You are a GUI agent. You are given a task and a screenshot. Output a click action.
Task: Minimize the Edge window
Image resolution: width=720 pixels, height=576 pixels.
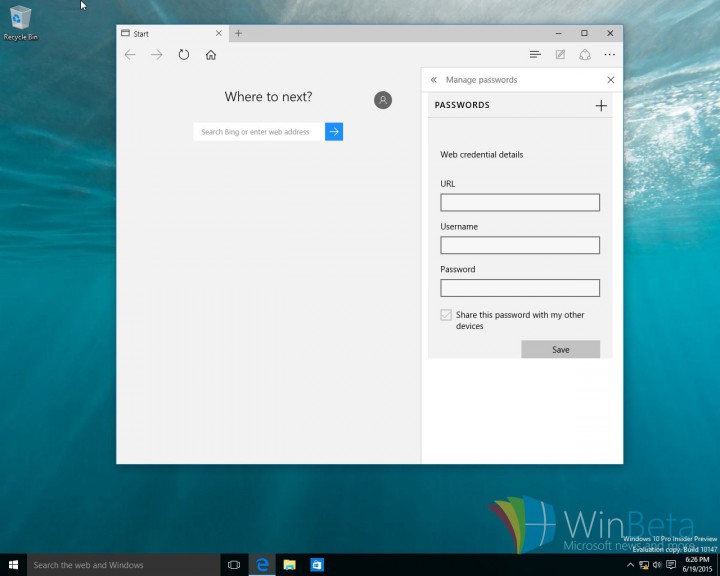pos(558,33)
